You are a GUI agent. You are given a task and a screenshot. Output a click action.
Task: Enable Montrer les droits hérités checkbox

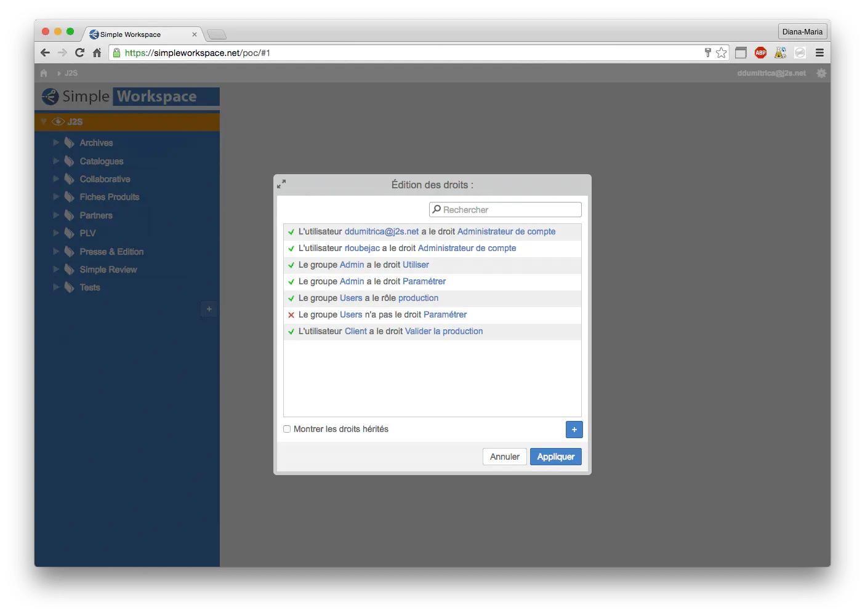point(287,430)
